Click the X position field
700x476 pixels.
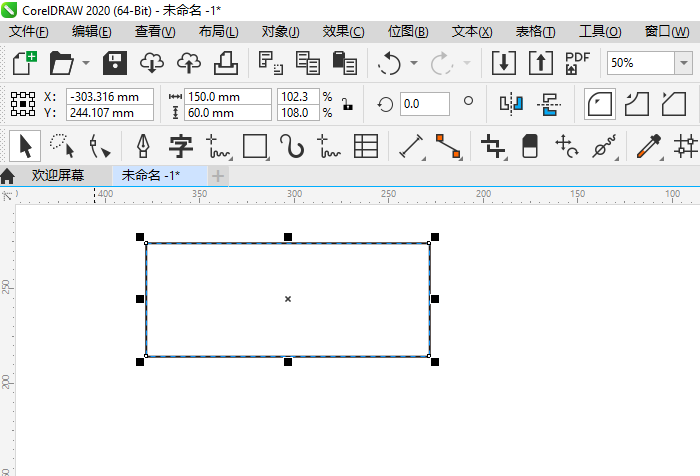tap(110, 96)
